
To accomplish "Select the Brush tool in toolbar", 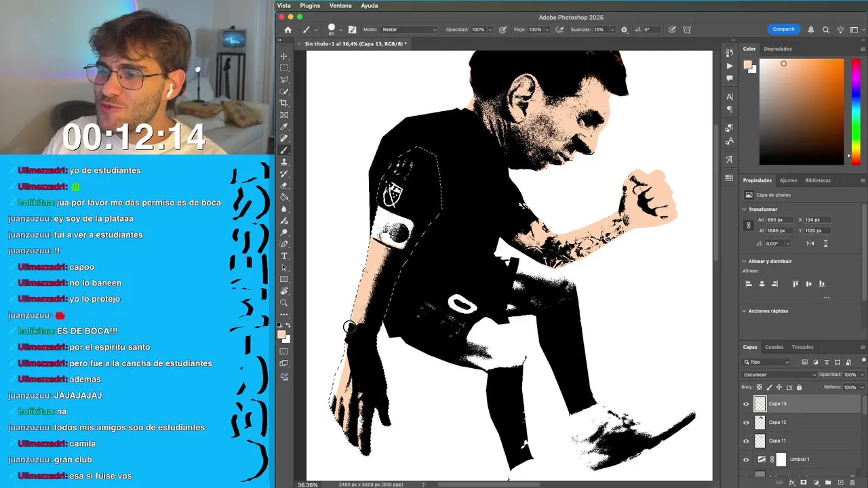I will click(x=284, y=150).
